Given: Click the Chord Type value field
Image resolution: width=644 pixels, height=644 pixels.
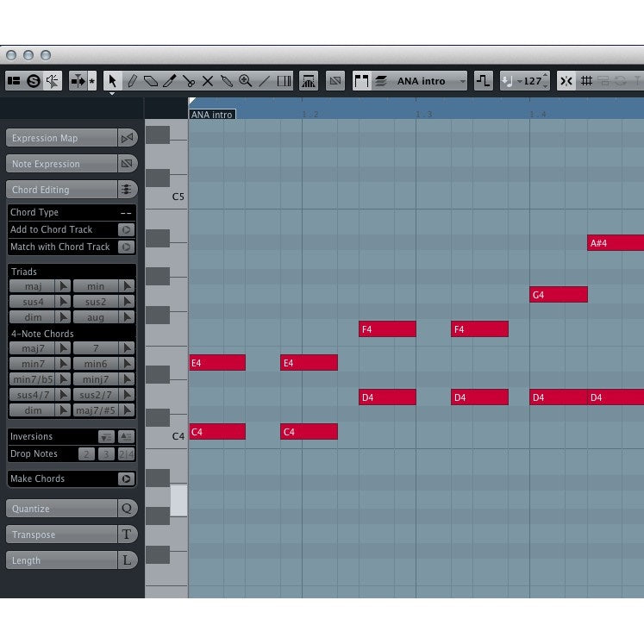Looking at the screenshot, I should pos(126,213).
